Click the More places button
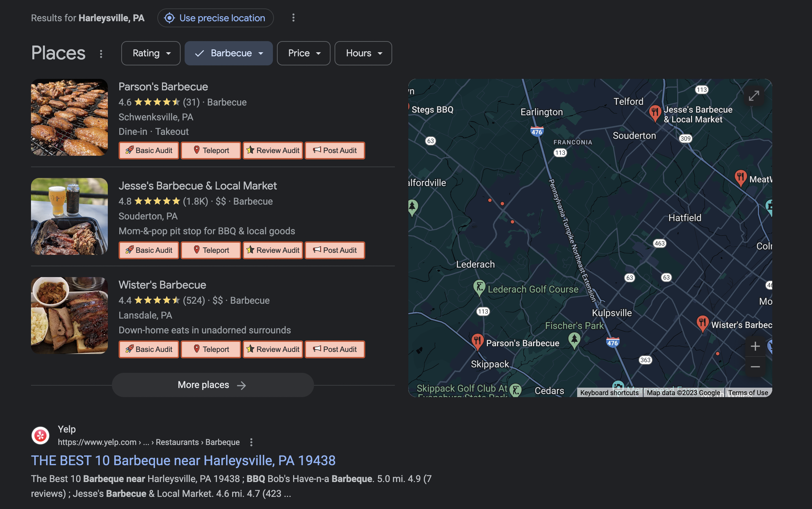This screenshot has height=509, width=812. tap(213, 385)
